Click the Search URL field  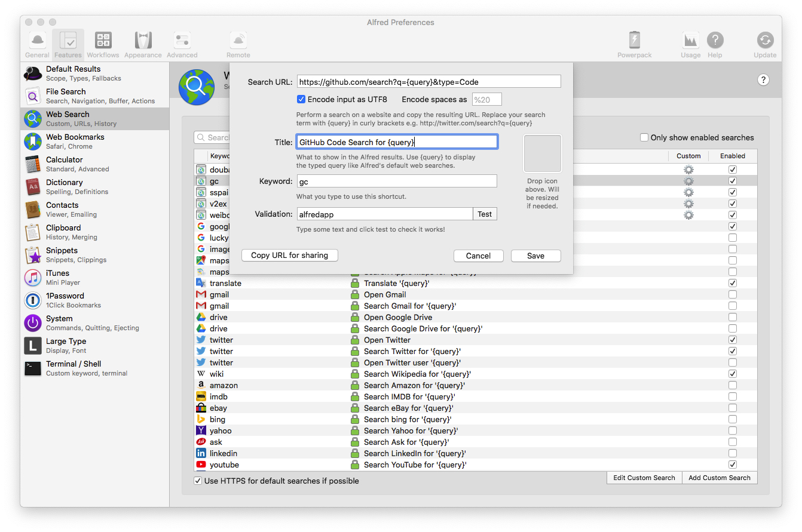pos(428,82)
